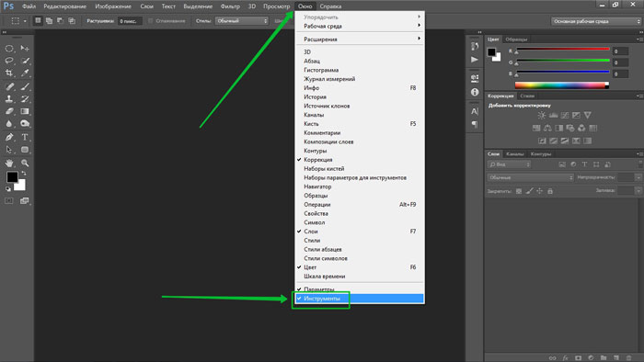Open the marquee tool preset picker arrow
Screen dimensions: 644x362
(x=25, y=21)
